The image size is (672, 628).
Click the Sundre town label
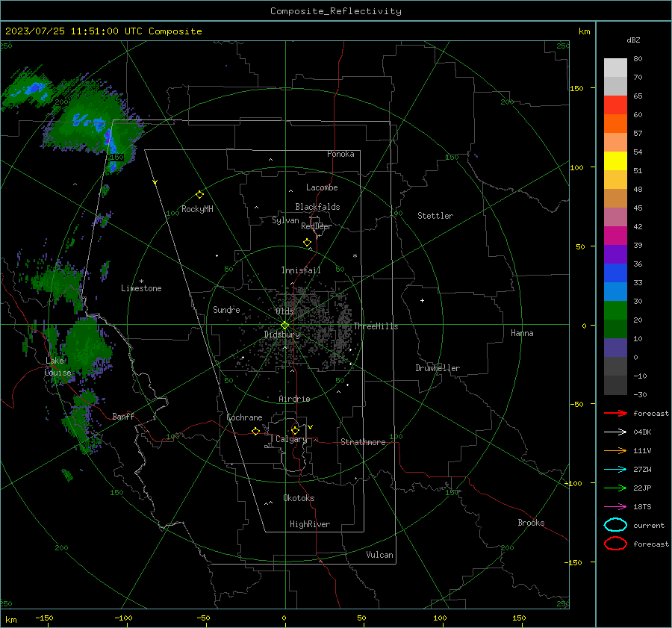pyautogui.click(x=226, y=309)
